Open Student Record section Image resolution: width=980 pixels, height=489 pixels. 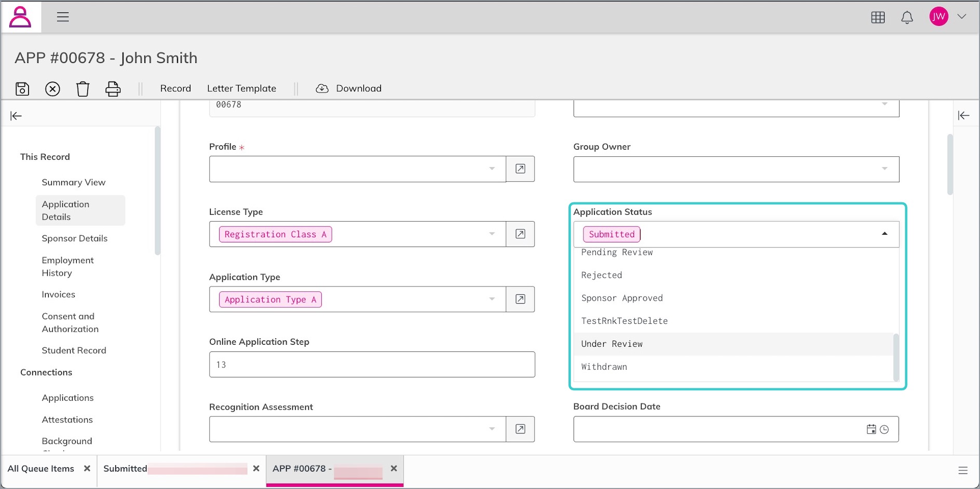pyautogui.click(x=74, y=350)
